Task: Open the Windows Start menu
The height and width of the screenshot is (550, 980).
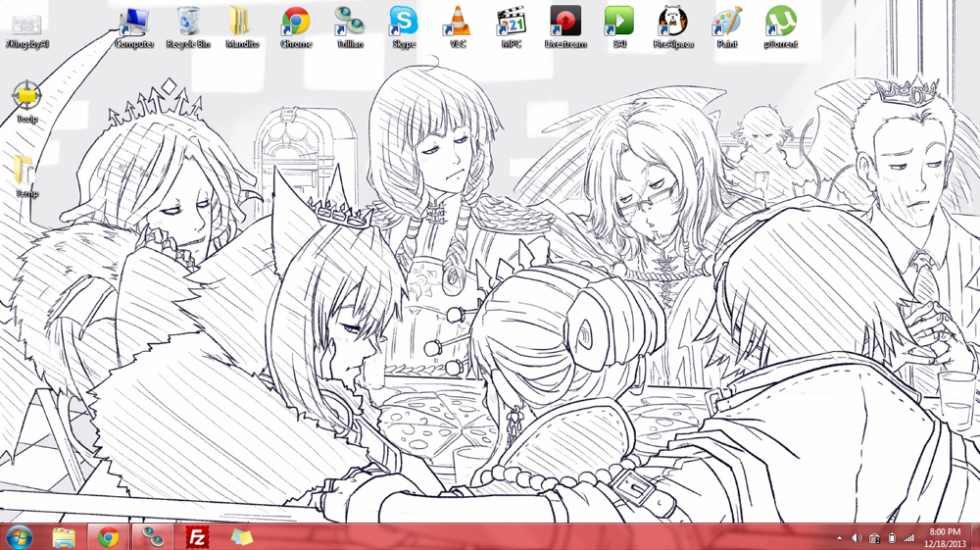Action: tap(19, 537)
